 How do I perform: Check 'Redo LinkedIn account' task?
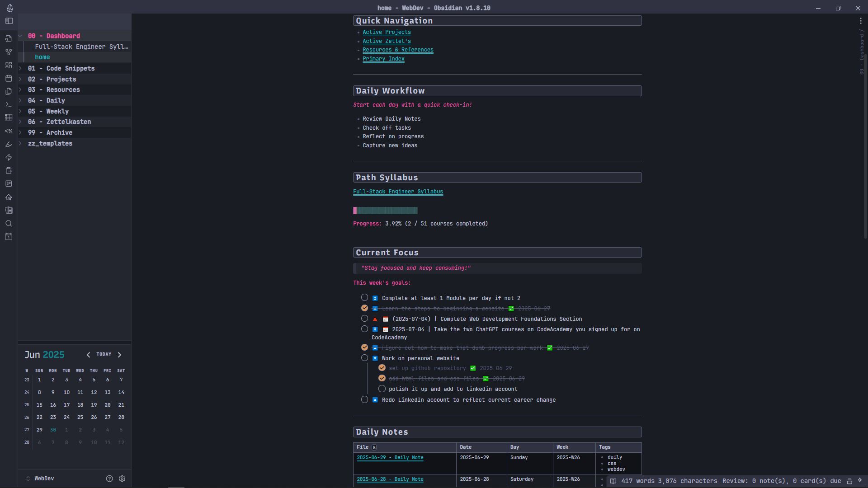[x=364, y=399]
